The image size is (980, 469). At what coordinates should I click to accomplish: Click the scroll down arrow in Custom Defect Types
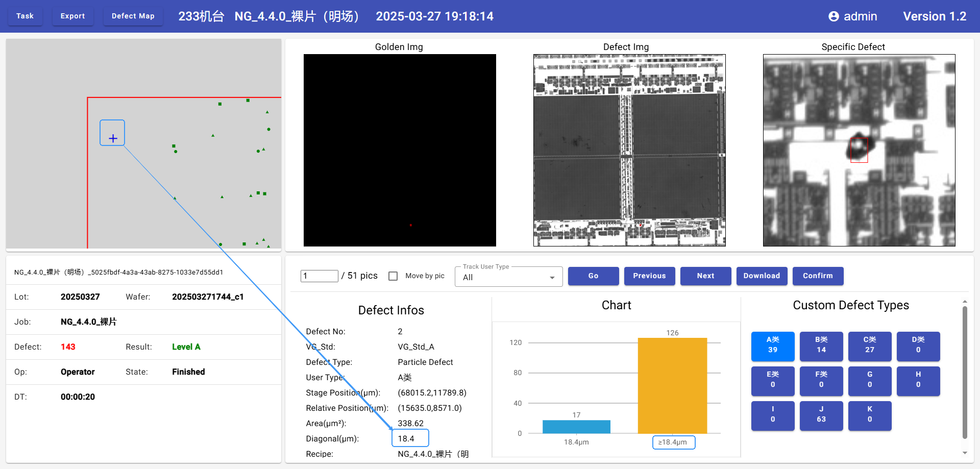pyautogui.click(x=964, y=453)
